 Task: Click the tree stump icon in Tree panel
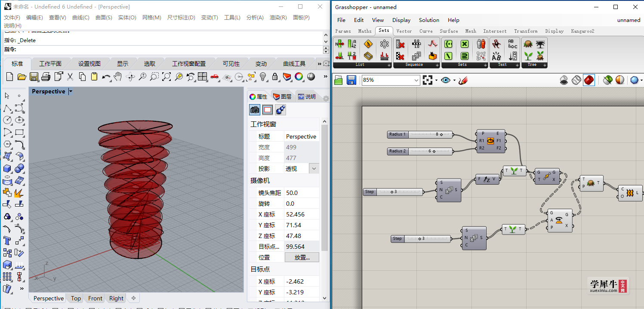528,44
